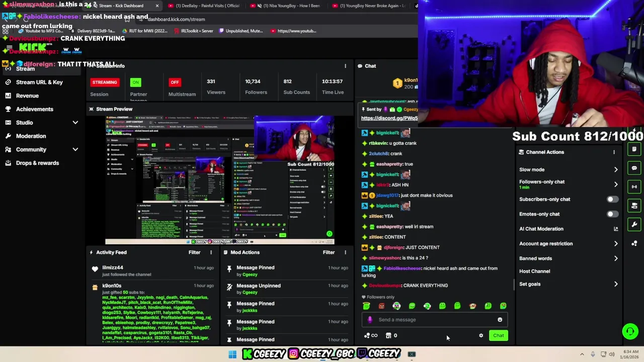Image resolution: width=644 pixels, height=362 pixels.
Task: Select the red angry emote in quick emotes
Action: tap(381, 306)
